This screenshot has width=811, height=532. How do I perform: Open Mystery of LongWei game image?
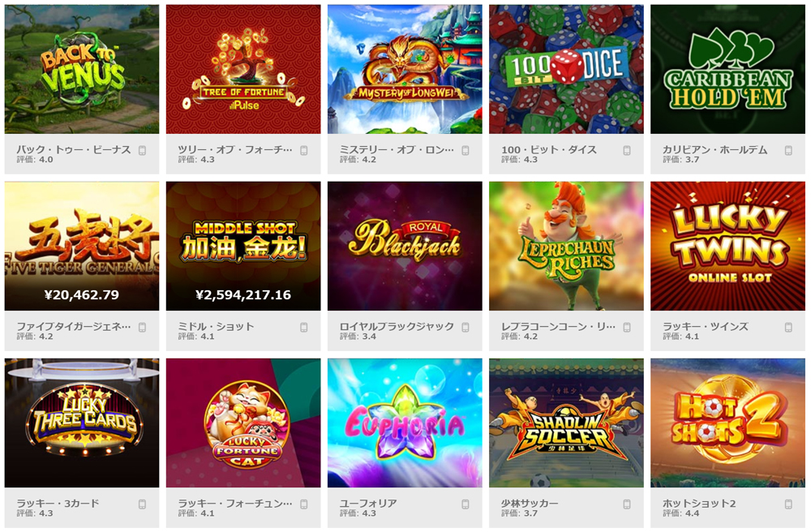(405, 69)
